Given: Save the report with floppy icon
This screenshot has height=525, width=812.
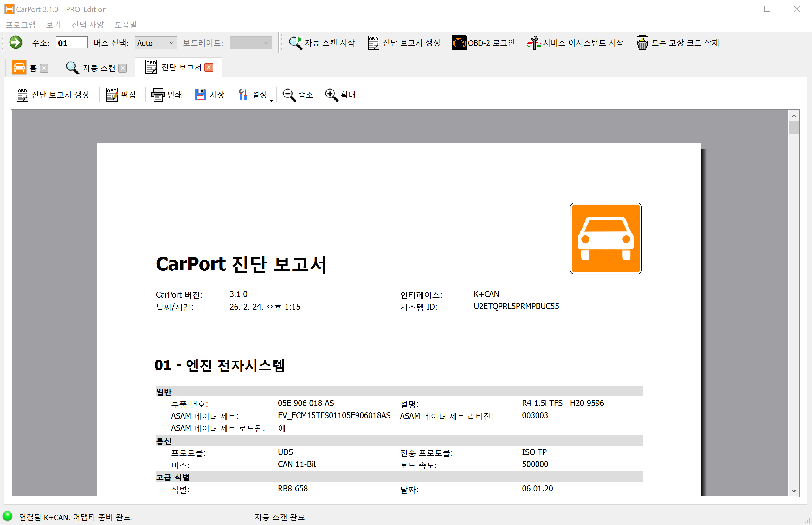Looking at the screenshot, I should pyautogui.click(x=200, y=94).
